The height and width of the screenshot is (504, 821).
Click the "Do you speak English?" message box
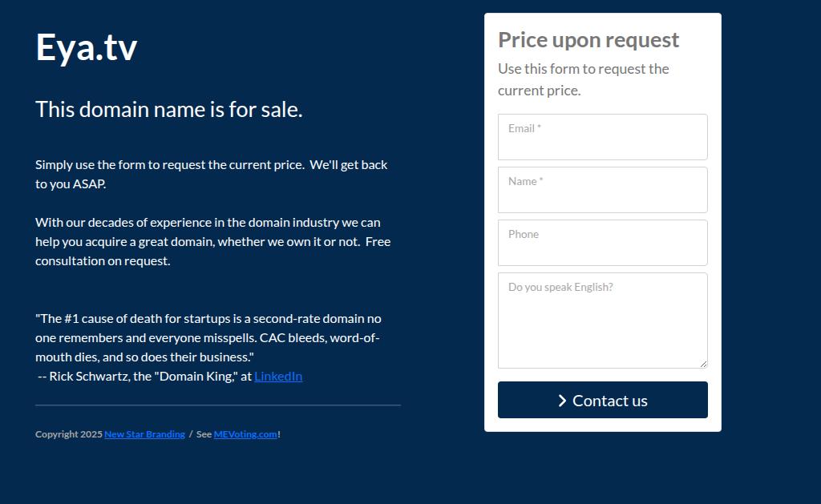tap(603, 321)
